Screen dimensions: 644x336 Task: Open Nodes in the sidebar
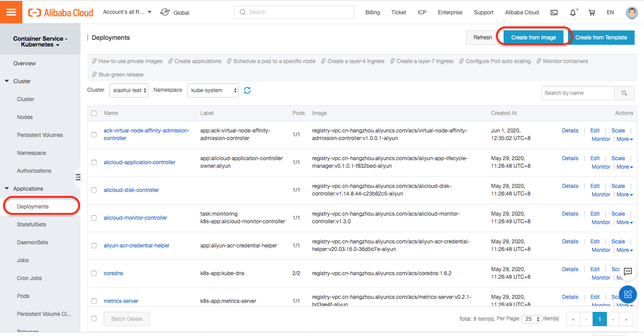pyautogui.click(x=25, y=117)
